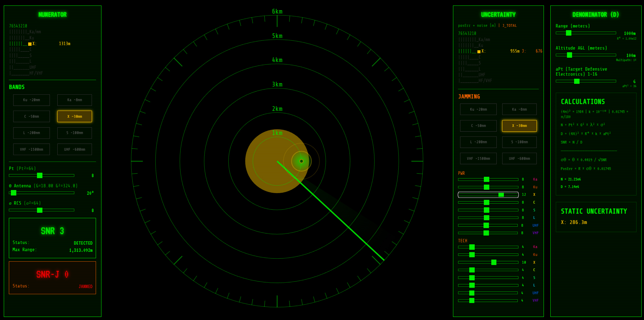
Task: Click the SNR-J JAMMED status box
Action: pyautogui.click(x=52, y=278)
